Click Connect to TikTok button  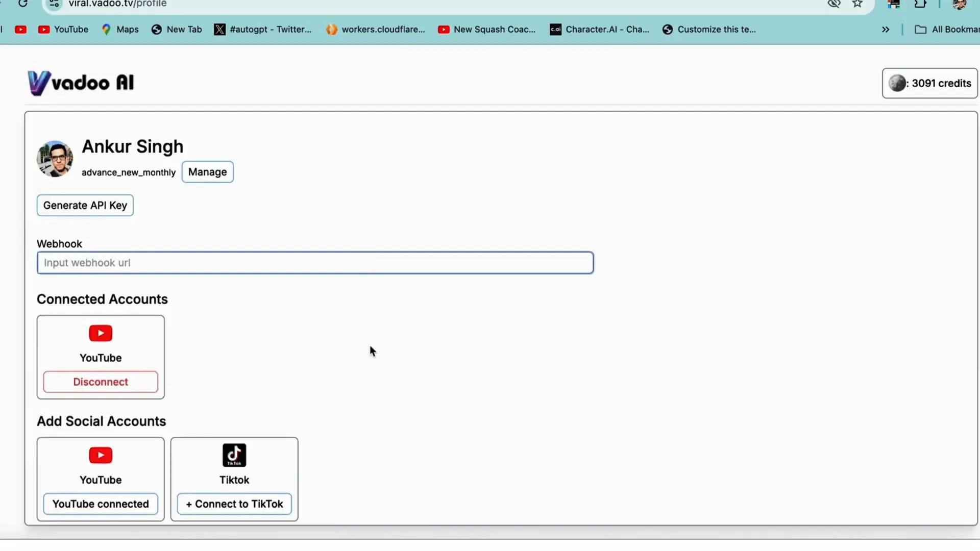pyautogui.click(x=234, y=504)
